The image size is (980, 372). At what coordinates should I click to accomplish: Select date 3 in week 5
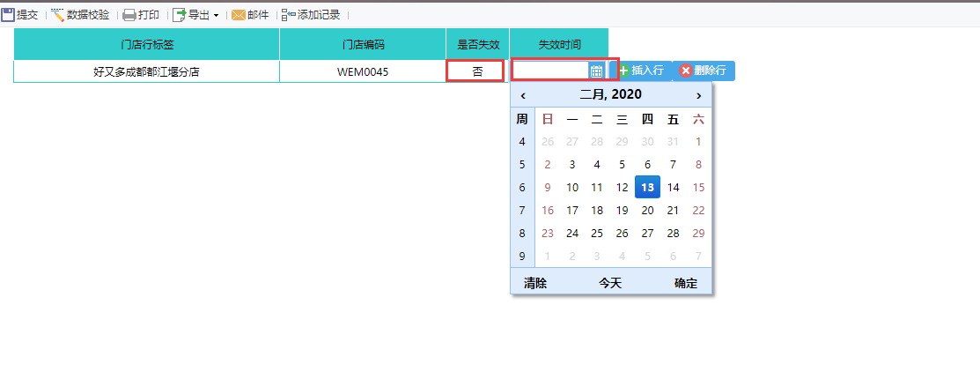[571, 165]
